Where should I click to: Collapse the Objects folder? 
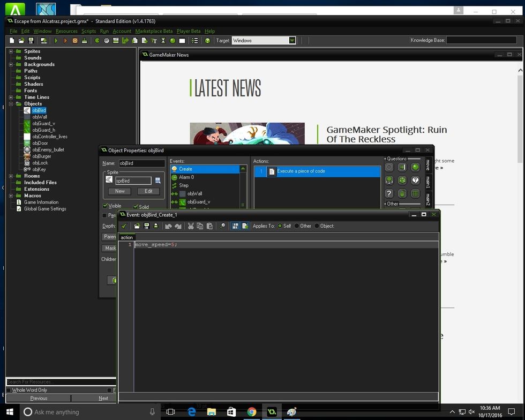pyautogui.click(x=11, y=104)
